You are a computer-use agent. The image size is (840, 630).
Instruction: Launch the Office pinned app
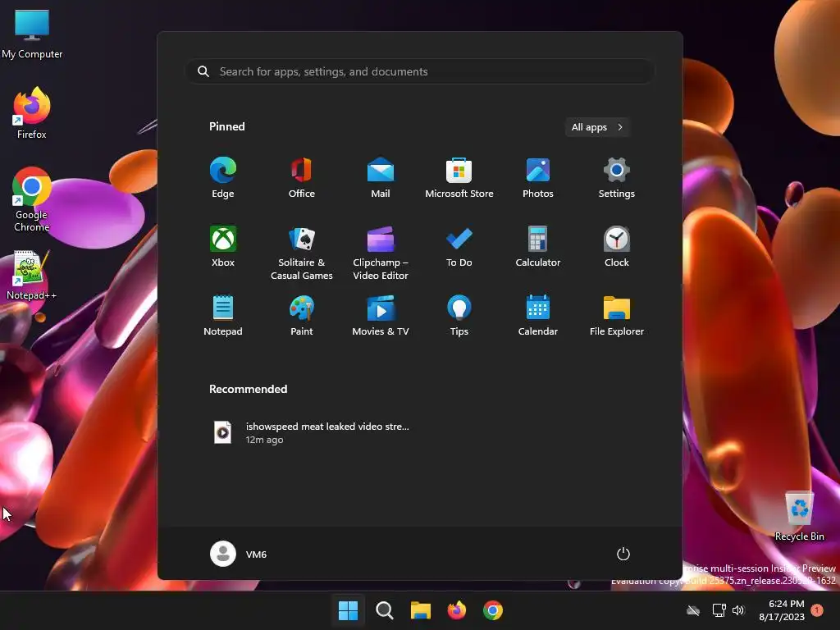[302, 178]
